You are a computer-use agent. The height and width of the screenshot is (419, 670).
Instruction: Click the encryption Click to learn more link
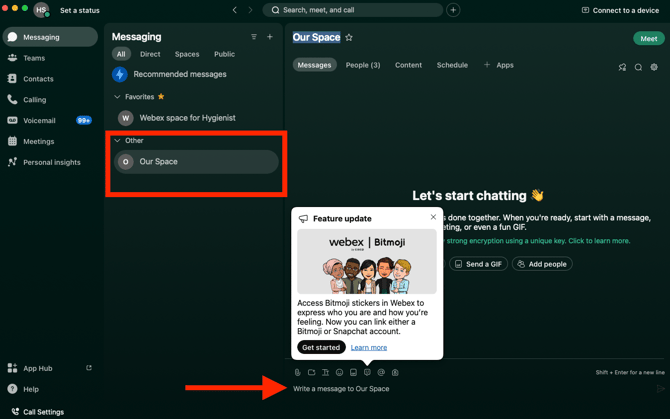[599, 241]
